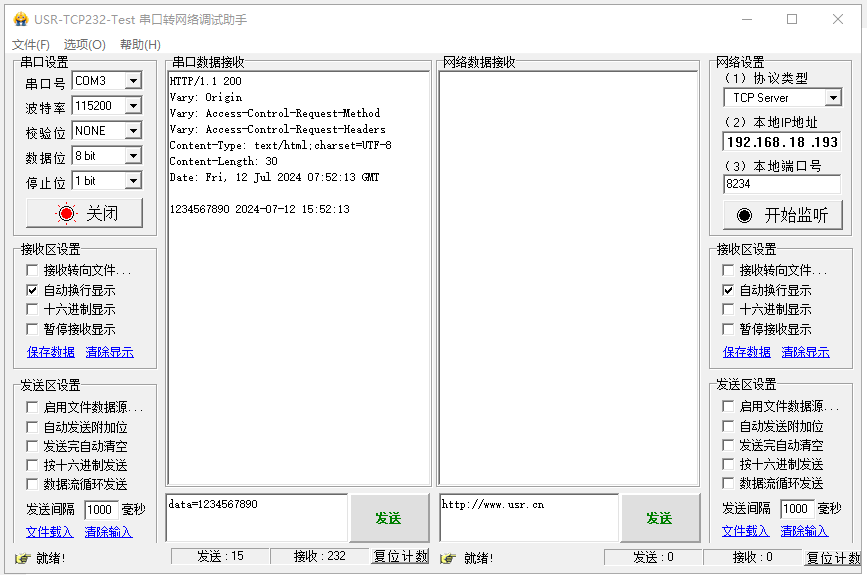
Task: Click the http://www.usr.cn send text box
Action: point(529,518)
